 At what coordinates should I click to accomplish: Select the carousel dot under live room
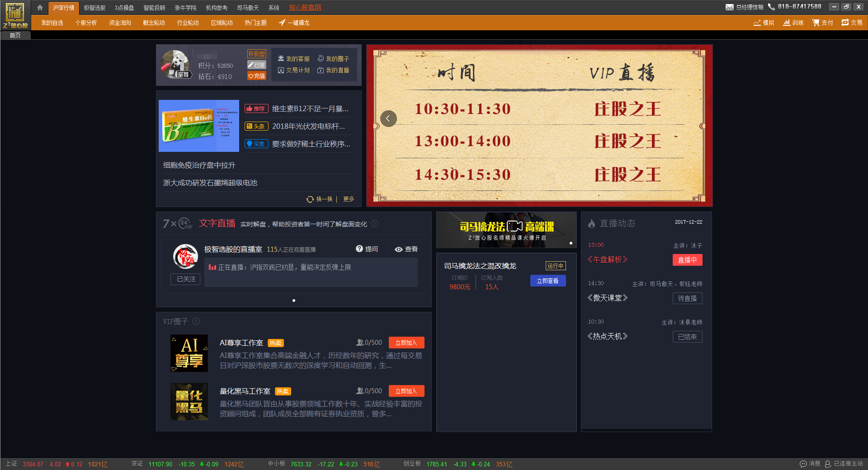click(x=294, y=301)
